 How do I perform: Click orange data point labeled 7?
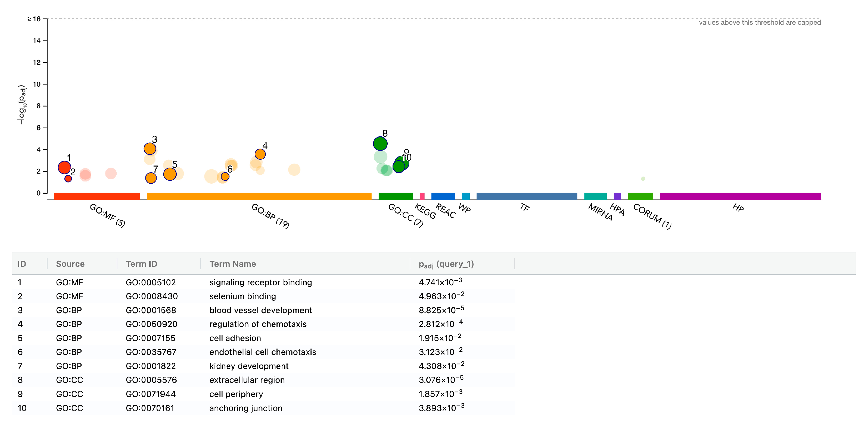pyautogui.click(x=151, y=178)
